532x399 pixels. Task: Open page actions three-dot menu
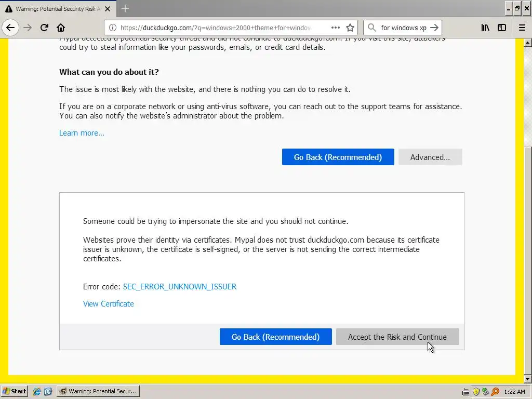click(335, 28)
